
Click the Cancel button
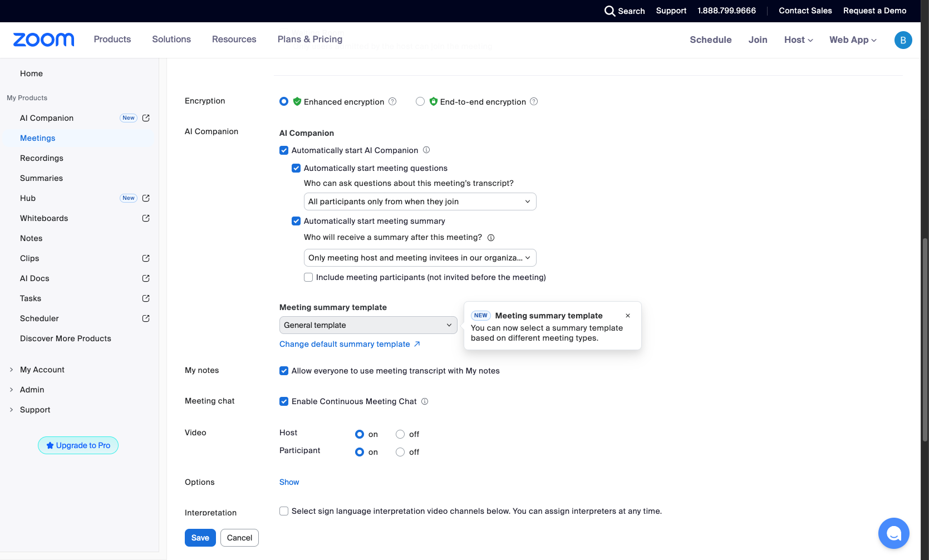tap(239, 538)
